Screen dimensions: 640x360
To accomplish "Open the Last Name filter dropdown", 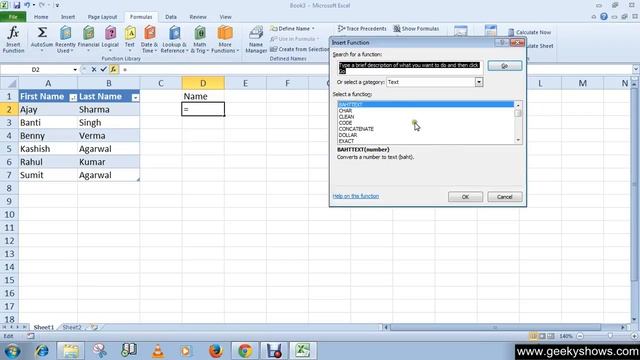I will point(135,98).
